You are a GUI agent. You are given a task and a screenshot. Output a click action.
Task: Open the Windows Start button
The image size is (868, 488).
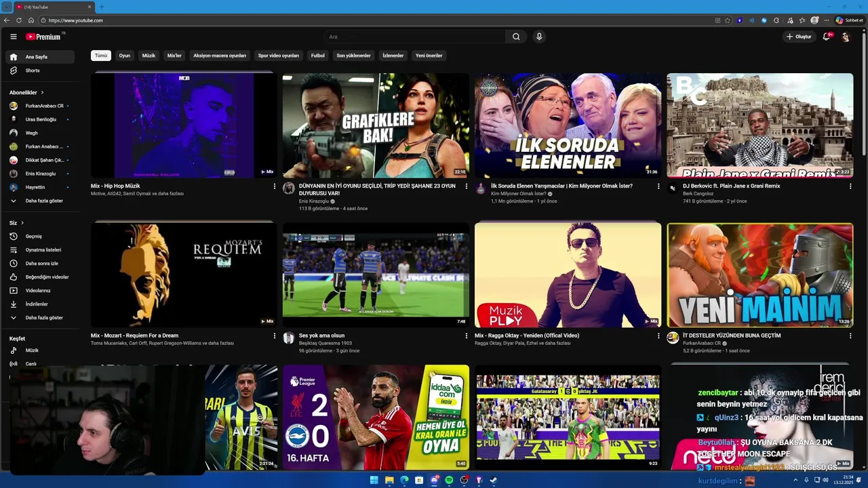(x=374, y=481)
